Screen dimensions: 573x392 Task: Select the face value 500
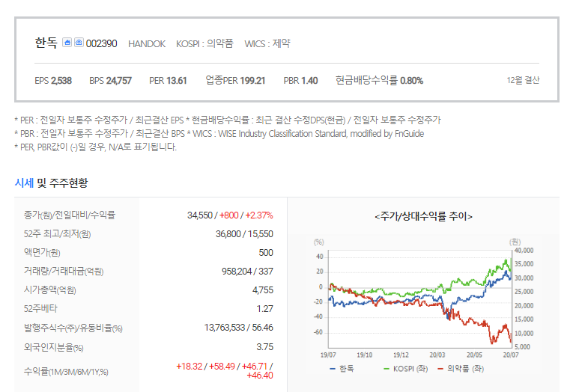266,253
